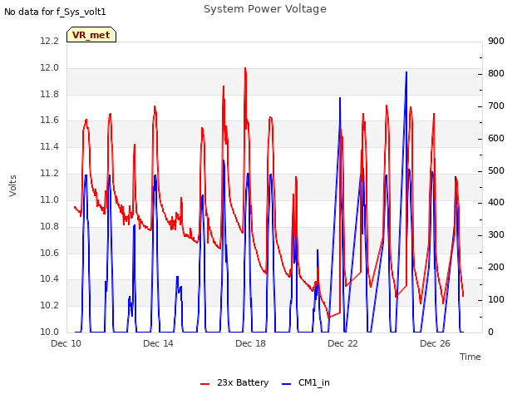Click the 0 right axis value

tap(490, 332)
